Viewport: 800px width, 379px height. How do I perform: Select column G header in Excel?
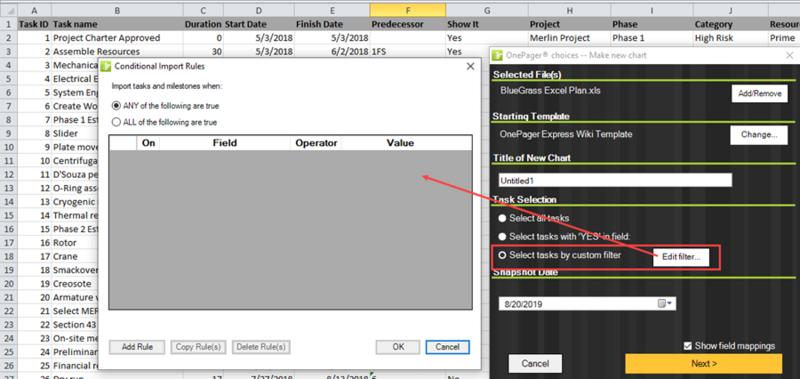tap(487, 10)
